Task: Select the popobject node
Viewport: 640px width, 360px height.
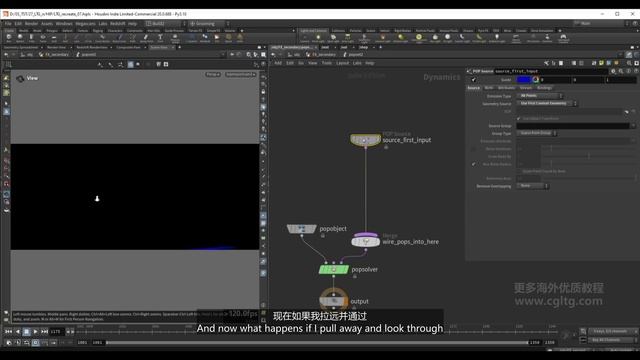Action: tap(302, 229)
